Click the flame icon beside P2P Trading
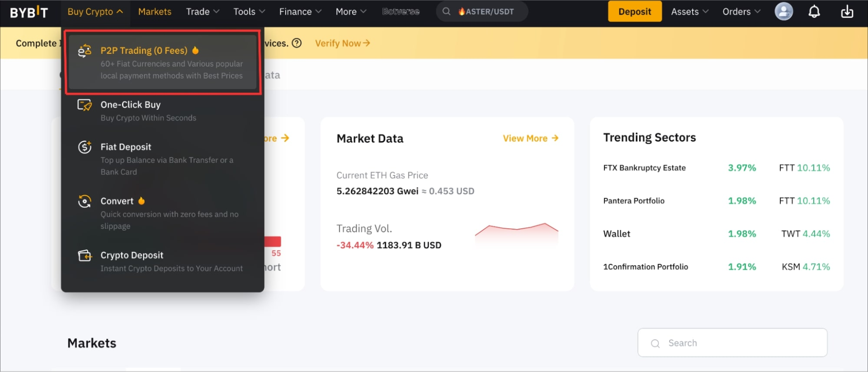868x372 pixels. click(x=195, y=50)
